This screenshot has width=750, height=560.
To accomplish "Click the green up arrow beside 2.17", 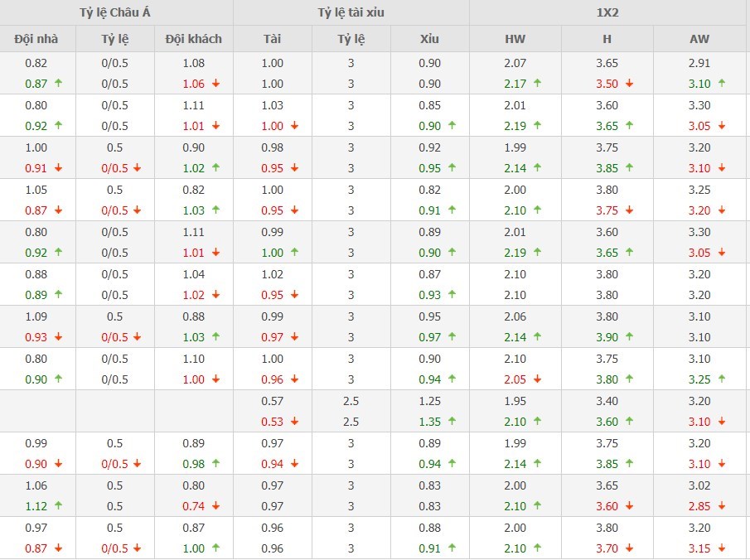I will click(537, 84).
